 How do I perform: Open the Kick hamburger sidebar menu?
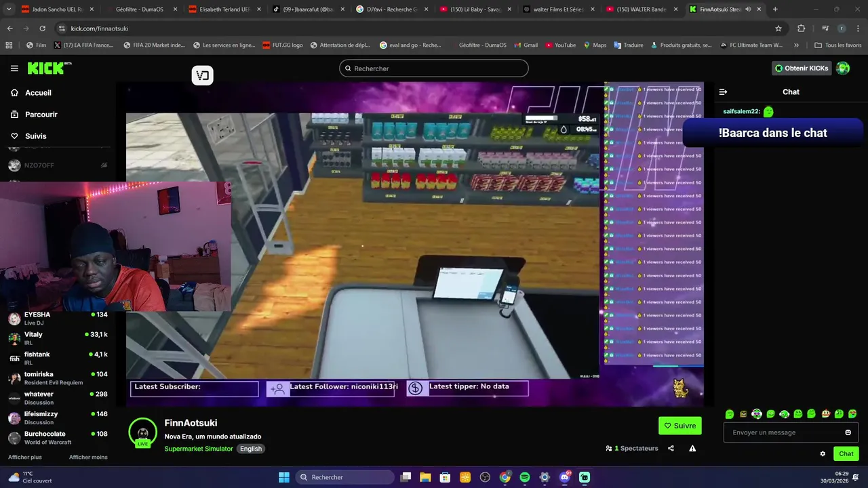(14, 68)
